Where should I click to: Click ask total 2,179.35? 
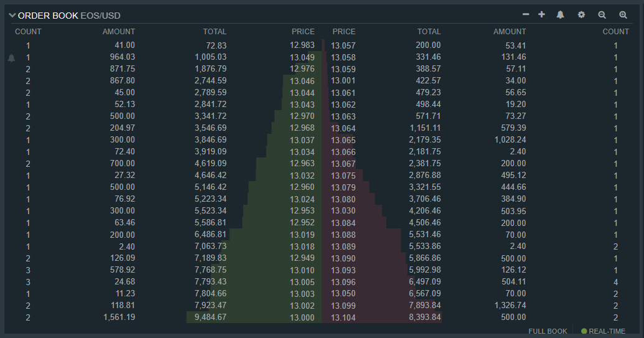point(425,140)
